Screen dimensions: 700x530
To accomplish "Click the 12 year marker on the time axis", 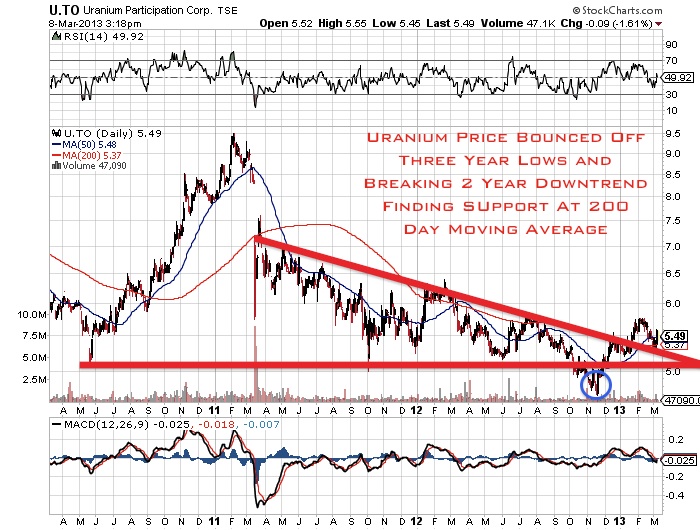I will [x=417, y=410].
